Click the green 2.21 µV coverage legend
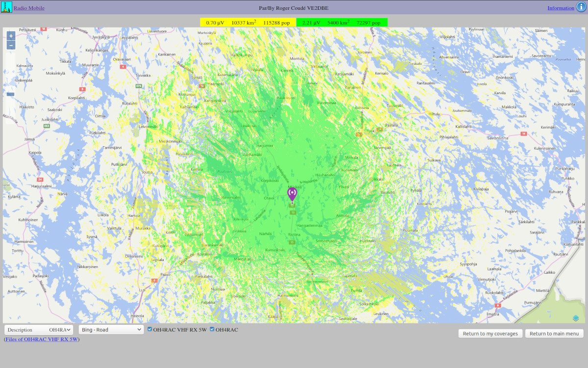 (x=342, y=23)
